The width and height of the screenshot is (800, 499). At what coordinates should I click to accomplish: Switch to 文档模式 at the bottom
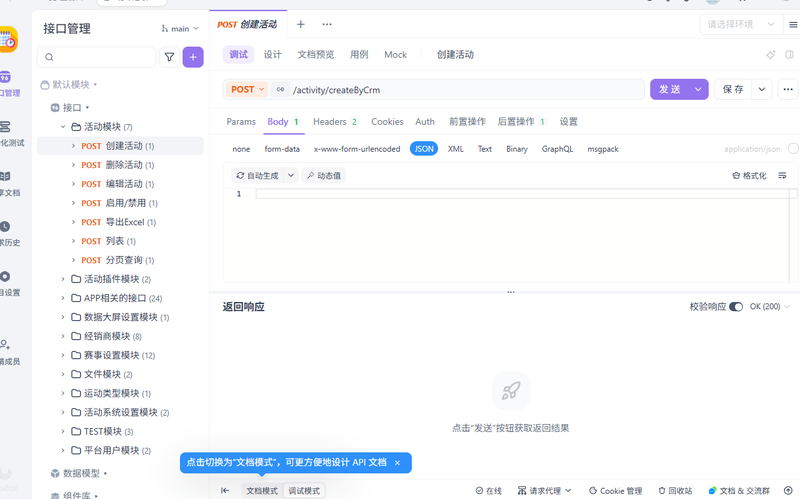click(x=262, y=491)
